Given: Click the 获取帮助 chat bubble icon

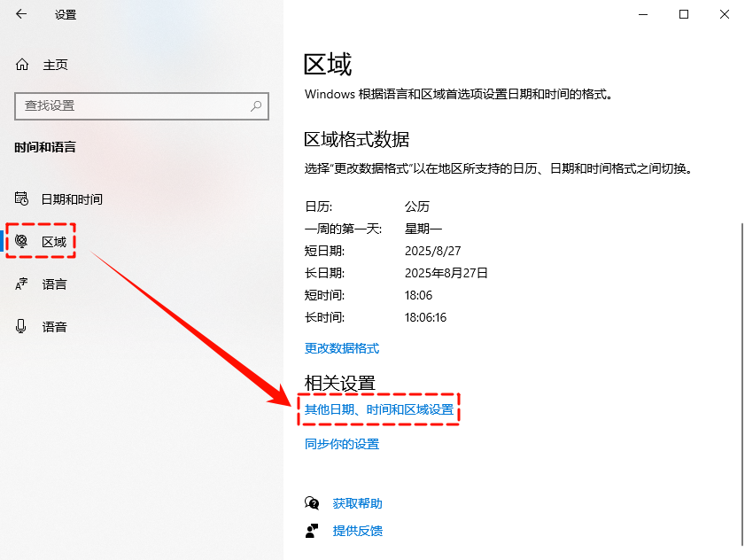Looking at the screenshot, I should (312, 503).
